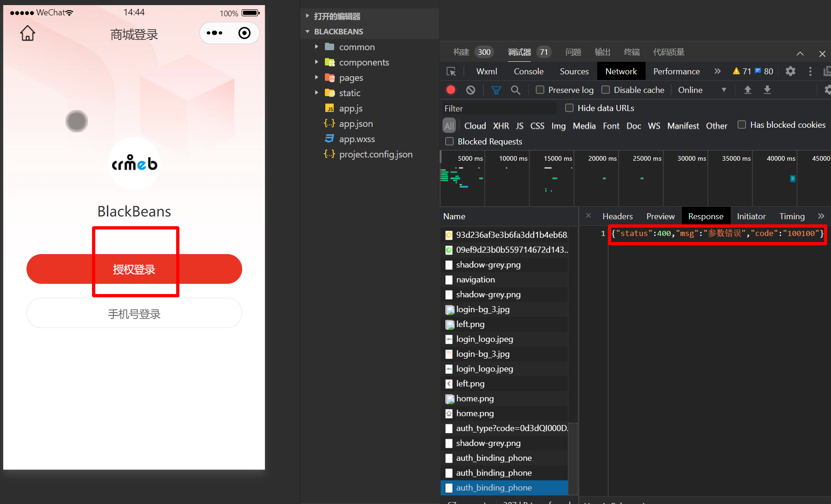Screen dimensions: 831x504
Task: Open the mini program three-dots menu
Action: pos(214,33)
